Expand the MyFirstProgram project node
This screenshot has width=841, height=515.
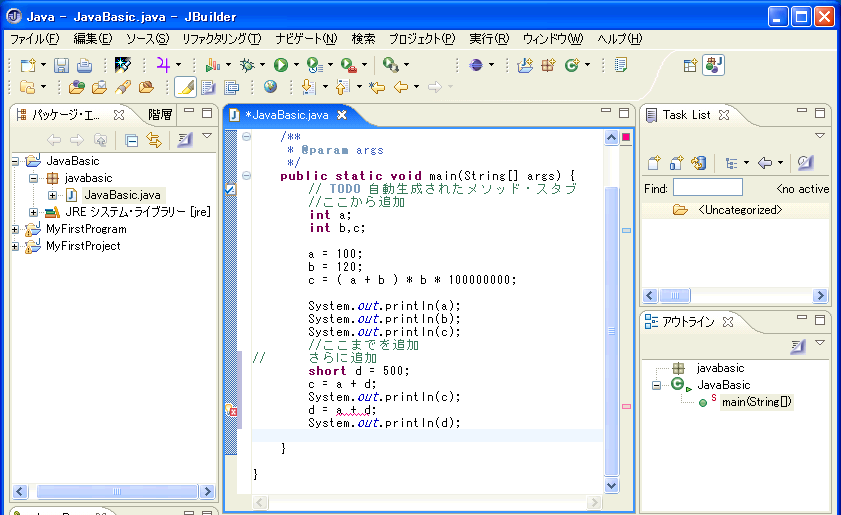16,229
